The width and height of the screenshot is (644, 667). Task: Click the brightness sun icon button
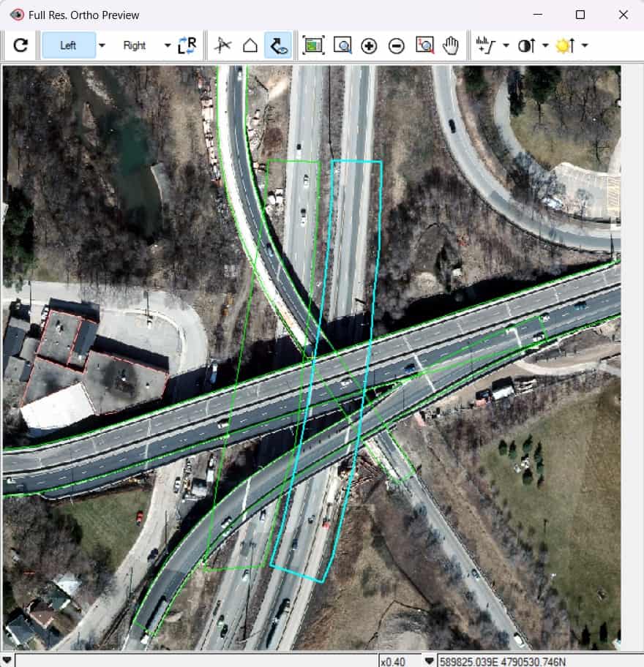pos(566,45)
